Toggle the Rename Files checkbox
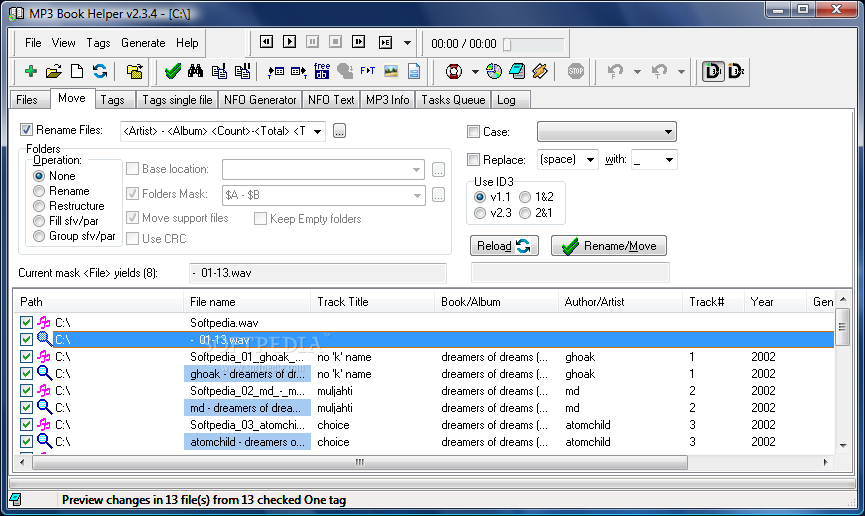 (26, 130)
